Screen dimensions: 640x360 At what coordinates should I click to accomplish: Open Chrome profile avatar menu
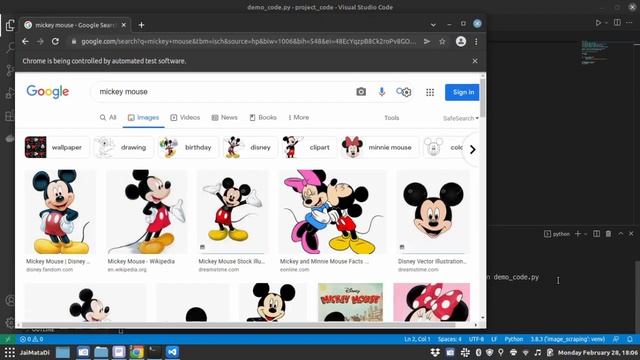[x=461, y=41]
